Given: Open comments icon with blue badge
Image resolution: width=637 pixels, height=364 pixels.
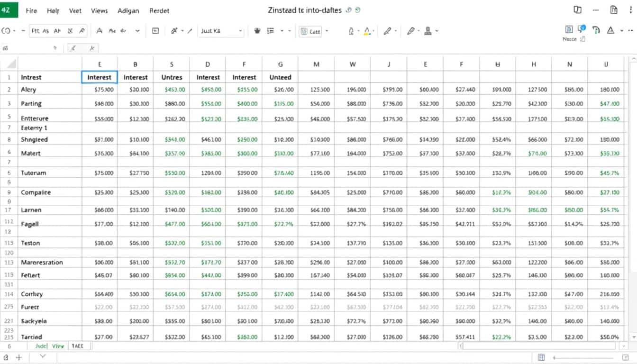Looking at the screenshot, I should click(582, 29).
